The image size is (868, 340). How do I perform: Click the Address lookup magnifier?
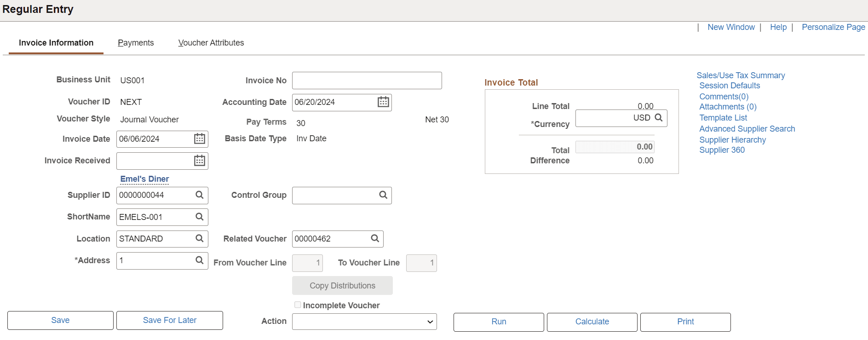click(x=199, y=260)
